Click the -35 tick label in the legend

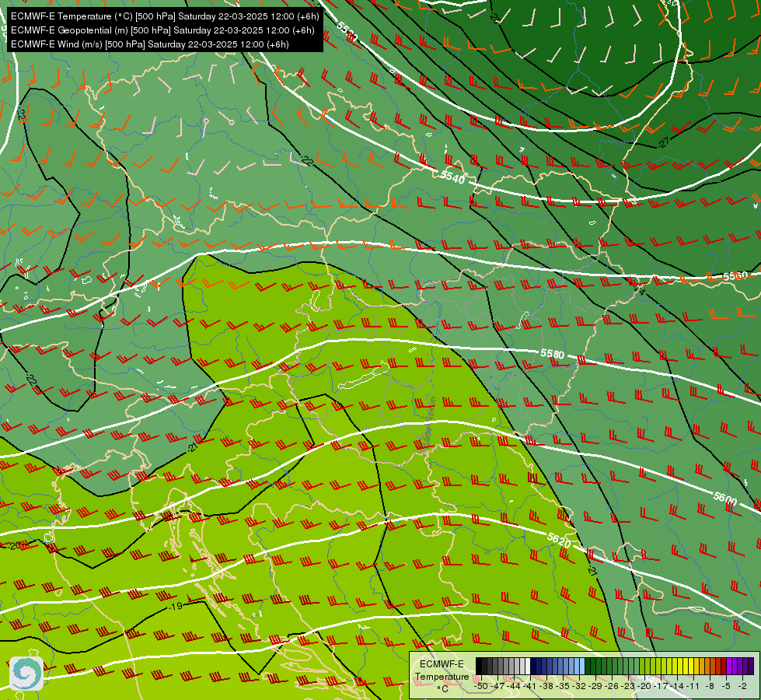tap(563, 686)
